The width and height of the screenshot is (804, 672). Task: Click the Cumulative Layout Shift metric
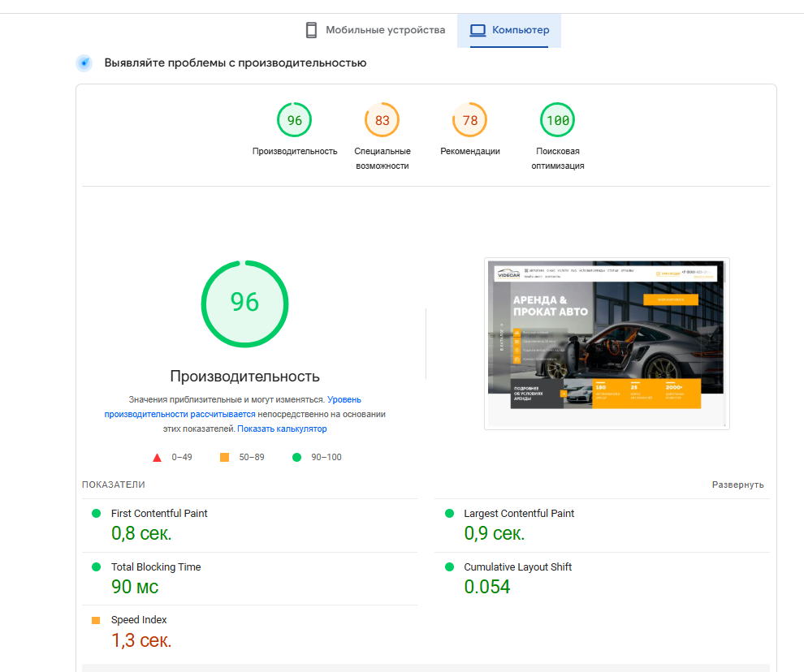pos(517,567)
